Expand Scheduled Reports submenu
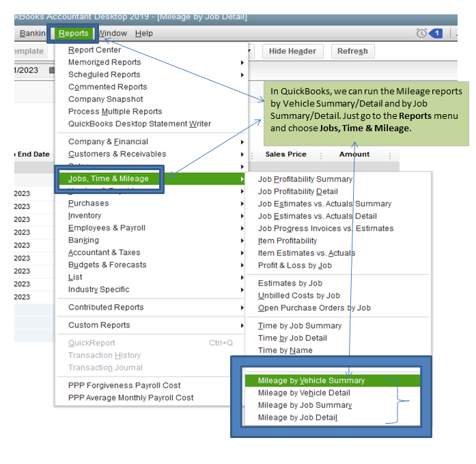 pyautogui.click(x=151, y=74)
